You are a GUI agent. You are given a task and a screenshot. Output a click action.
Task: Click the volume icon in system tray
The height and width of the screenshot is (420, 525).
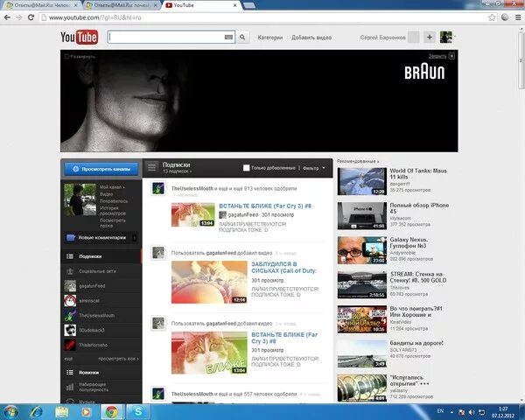472,412
